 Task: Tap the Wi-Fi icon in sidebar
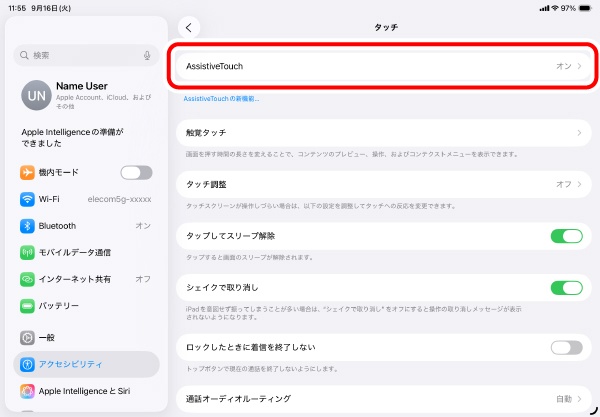coord(27,199)
